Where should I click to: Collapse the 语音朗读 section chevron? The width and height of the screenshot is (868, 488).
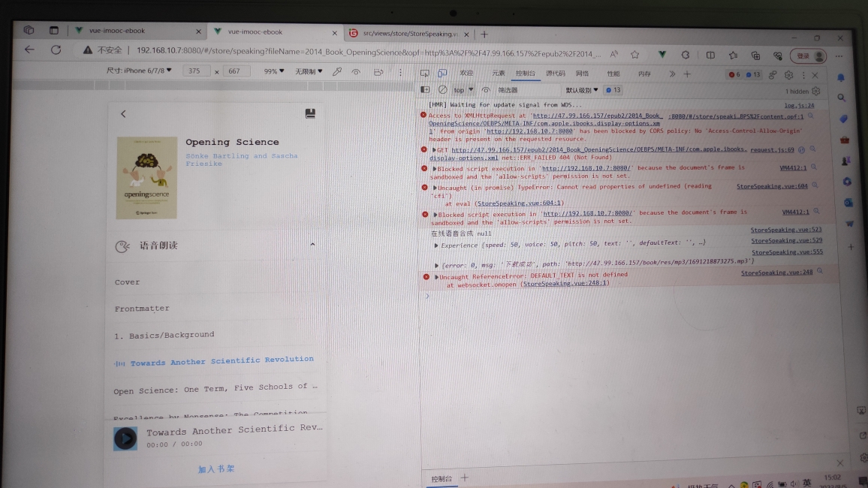click(x=312, y=244)
